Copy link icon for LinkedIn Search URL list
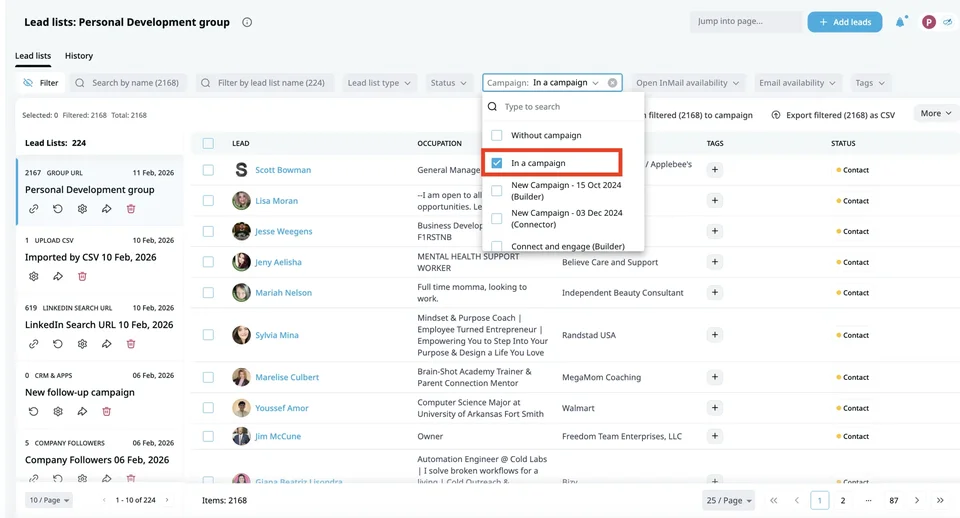Screen dimensions: 960x518 click(x=34, y=343)
